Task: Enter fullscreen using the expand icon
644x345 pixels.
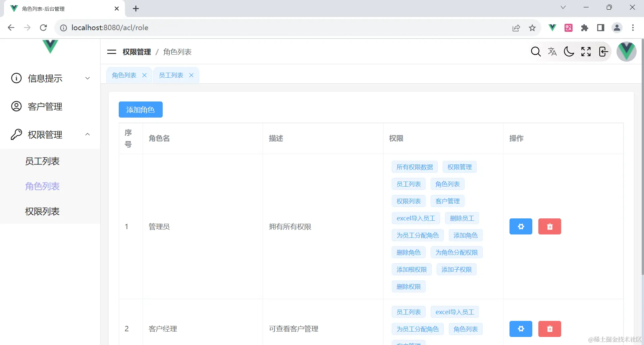Action: [586, 52]
